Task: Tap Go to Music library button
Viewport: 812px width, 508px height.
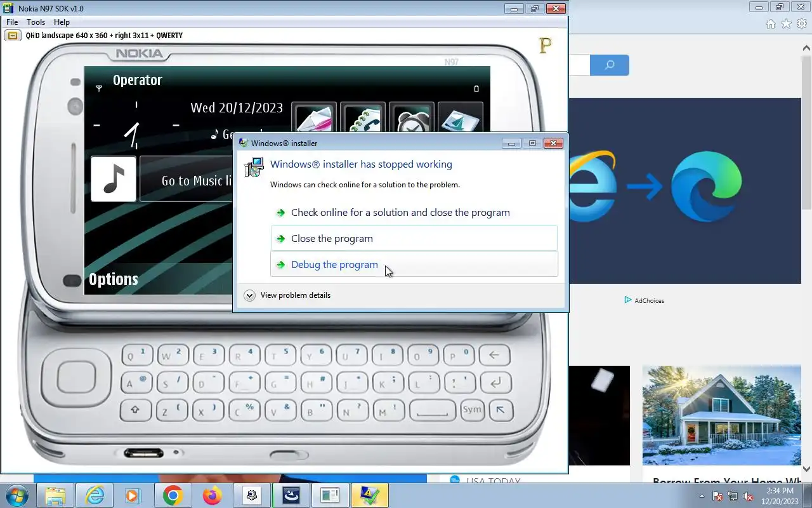Action: click(187, 180)
